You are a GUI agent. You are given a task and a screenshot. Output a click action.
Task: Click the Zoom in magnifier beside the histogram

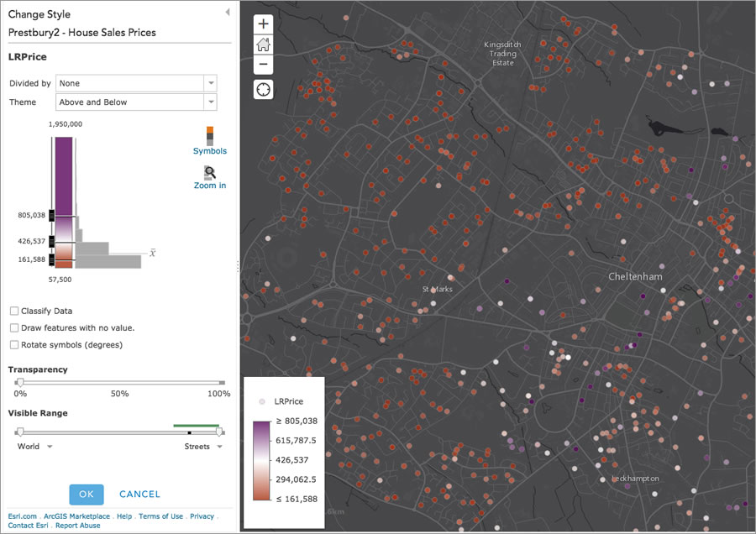(x=209, y=170)
